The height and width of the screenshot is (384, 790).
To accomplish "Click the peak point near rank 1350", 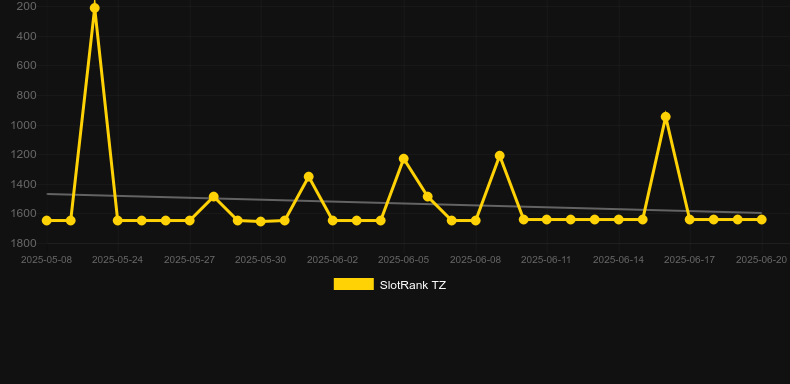I will [309, 176].
